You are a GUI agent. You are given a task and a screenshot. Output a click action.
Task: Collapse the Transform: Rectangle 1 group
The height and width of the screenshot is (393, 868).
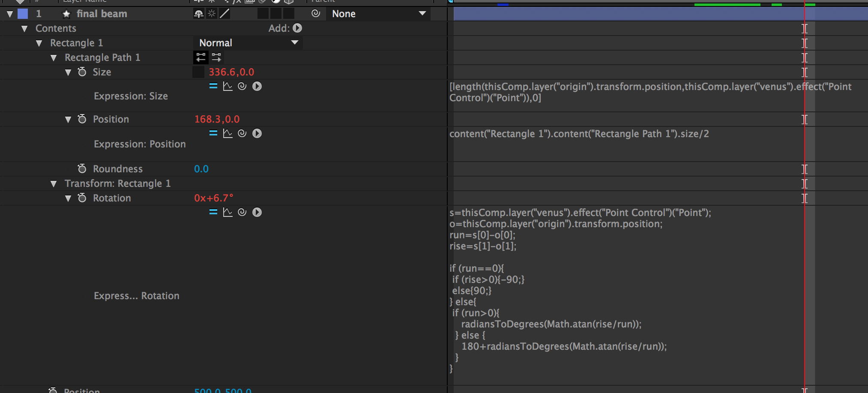tap(54, 184)
